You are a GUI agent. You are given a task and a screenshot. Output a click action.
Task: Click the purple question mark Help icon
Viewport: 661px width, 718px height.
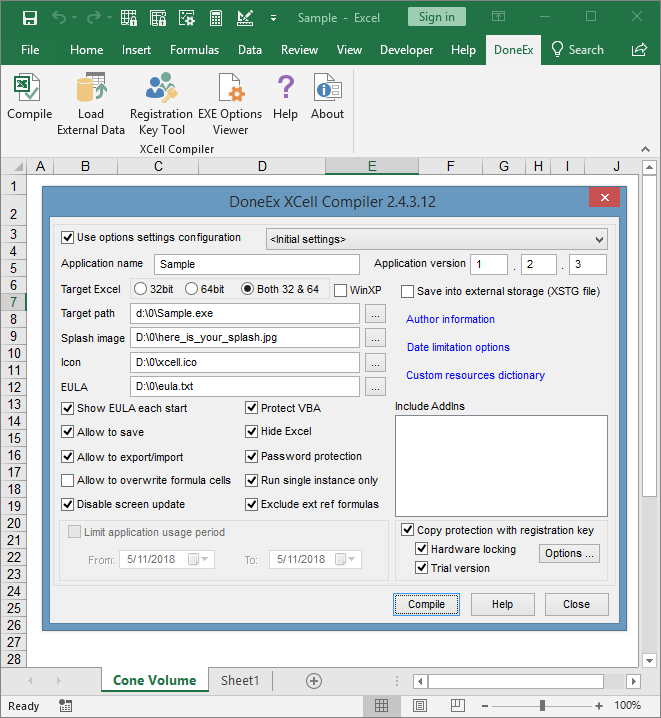(x=286, y=87)
